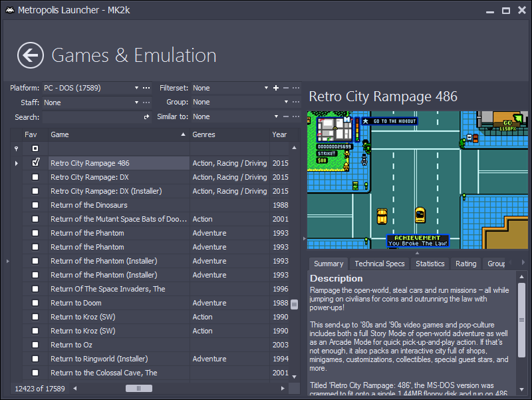Click the horizontal scrollbar thumb under game list
The height and width of the screenshot is (400, 532).
coord(139,389)
